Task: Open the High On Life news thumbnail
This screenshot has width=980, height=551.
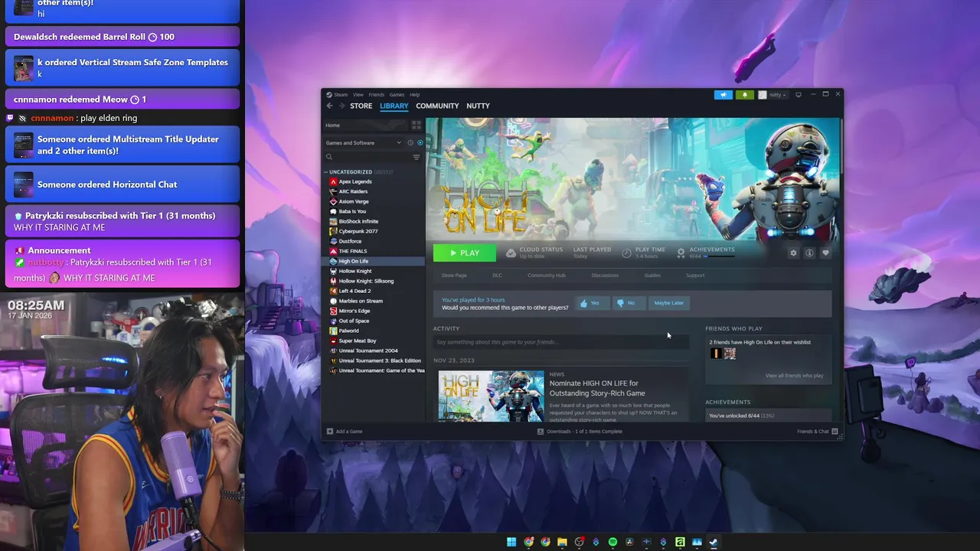Action: pyautogui.click(x=491, y=396)
